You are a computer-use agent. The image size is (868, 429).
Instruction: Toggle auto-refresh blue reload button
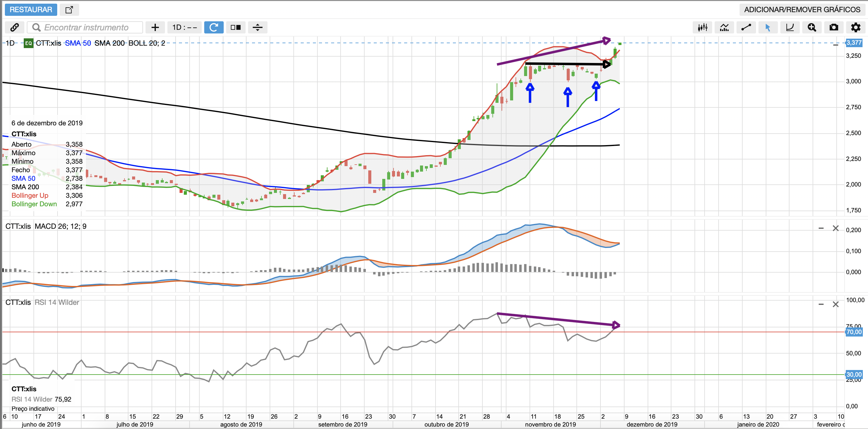pos(214,27)
